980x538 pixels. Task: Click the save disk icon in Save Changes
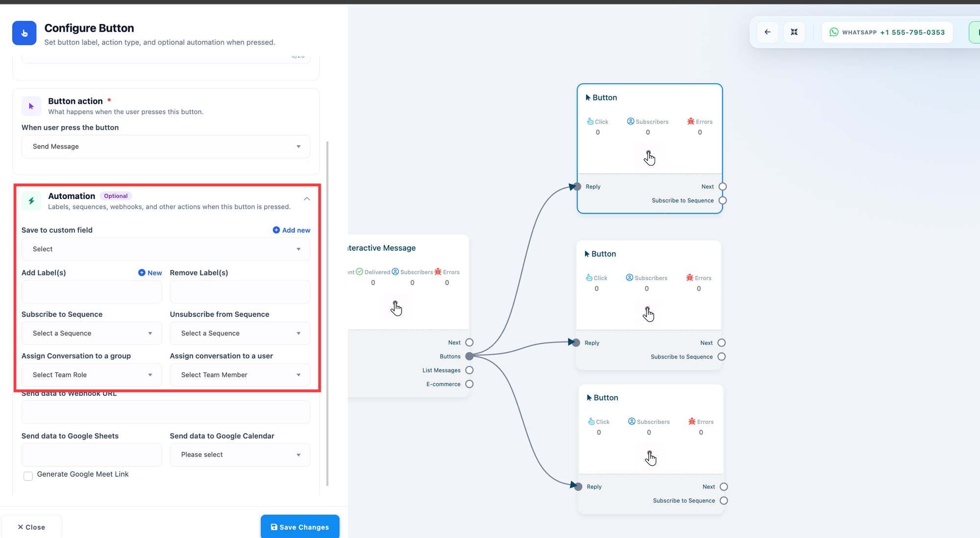(x=274, y=527)
